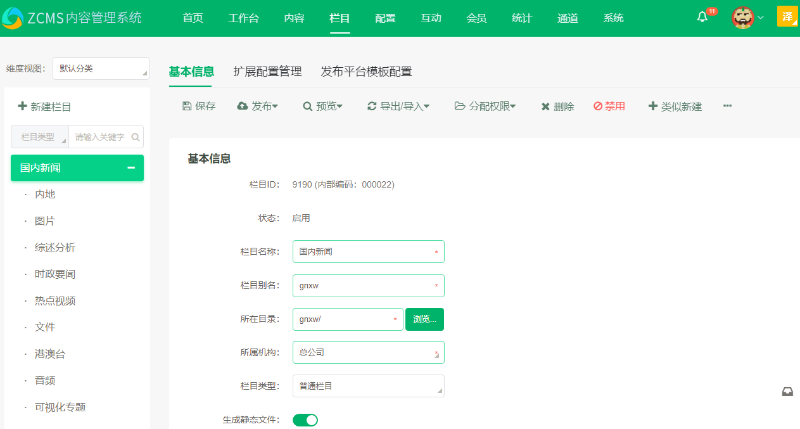
Task: Open the 预览 dropdown
Action: 322,106
